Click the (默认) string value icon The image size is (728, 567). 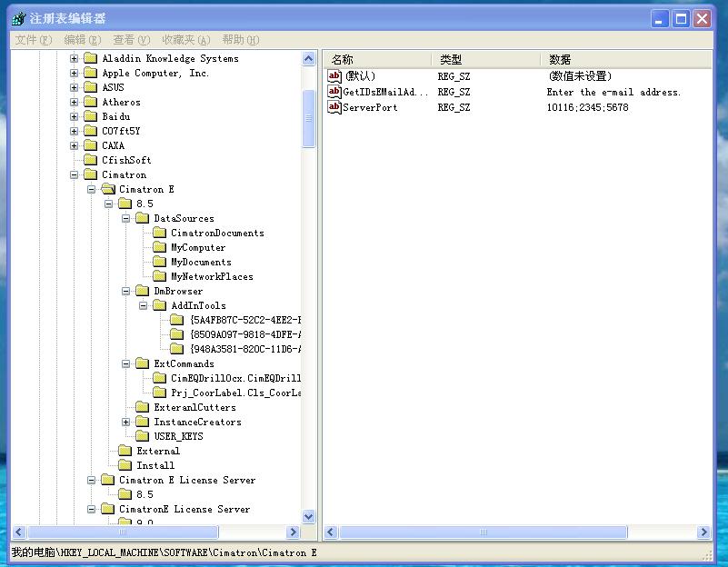(x=334, y=75)
